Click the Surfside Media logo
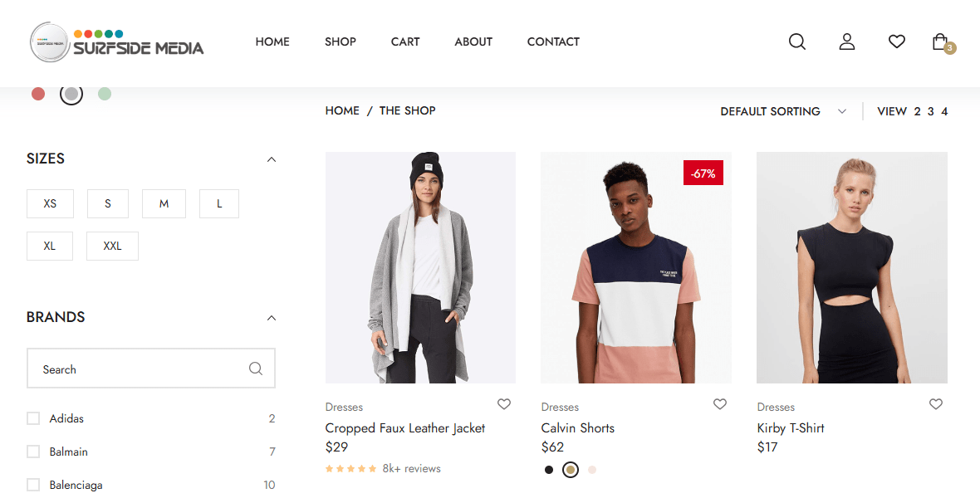 click(116, 43)
